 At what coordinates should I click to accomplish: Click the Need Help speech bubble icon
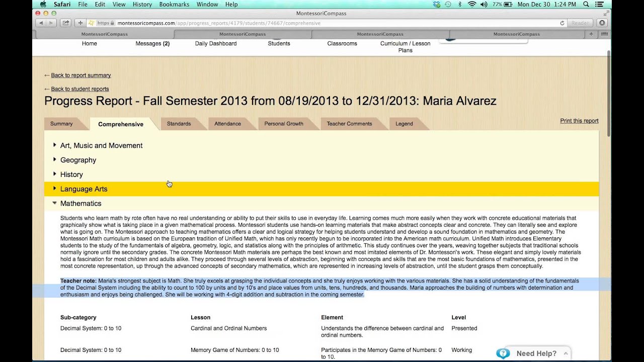tap(503, 353)
